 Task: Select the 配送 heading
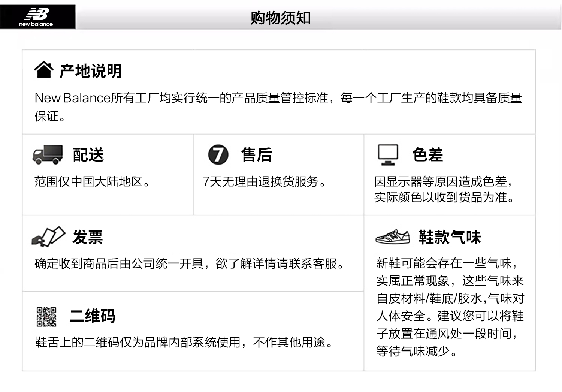[88, 155]
